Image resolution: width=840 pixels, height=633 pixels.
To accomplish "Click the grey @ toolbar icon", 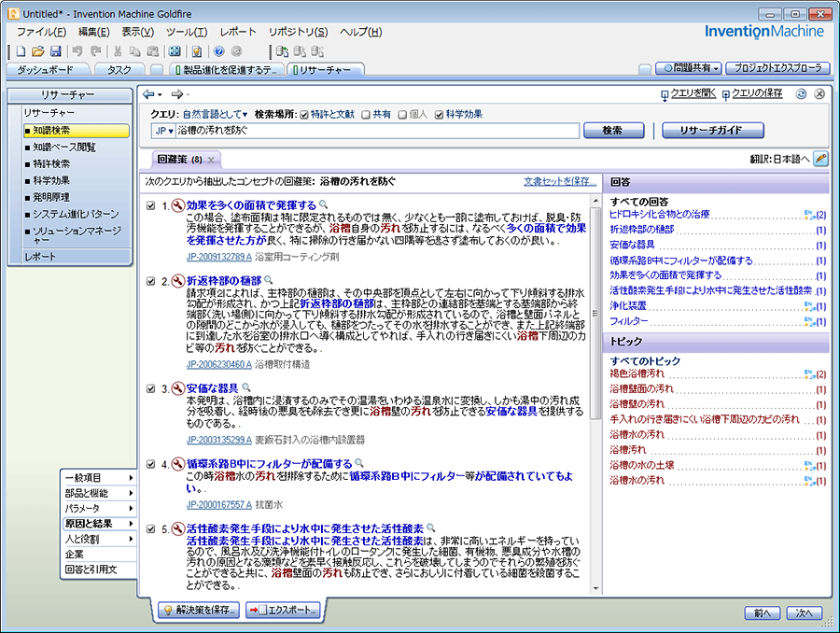I will pos(236,51).
